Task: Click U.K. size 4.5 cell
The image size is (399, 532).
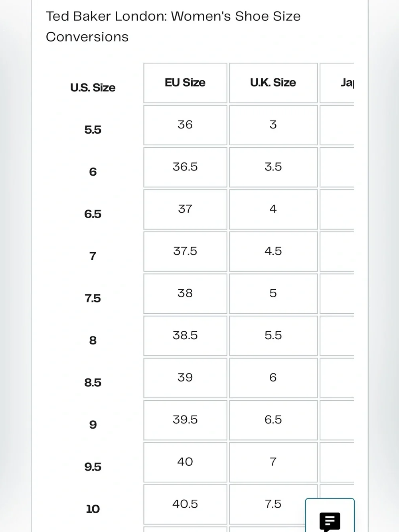Action: click(273, 251)
